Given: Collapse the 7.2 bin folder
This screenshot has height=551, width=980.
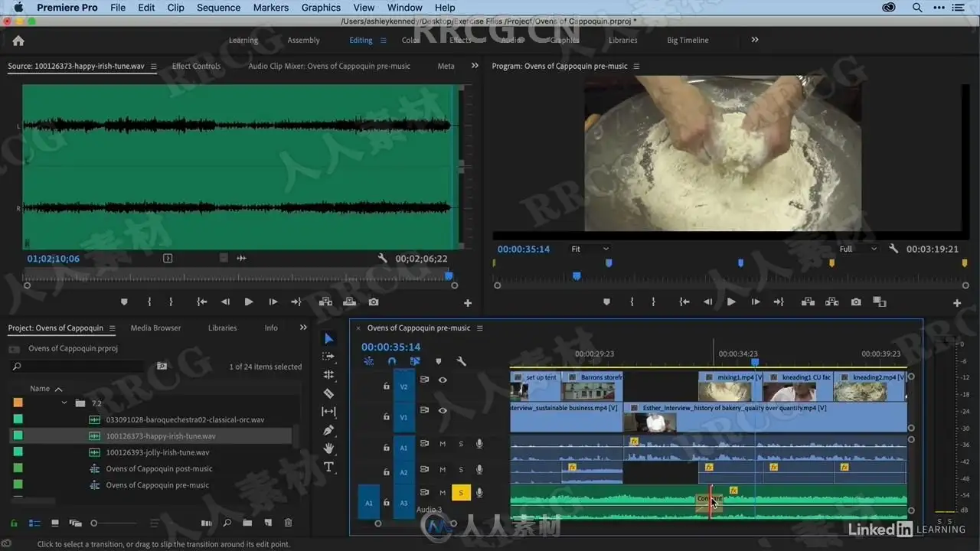Looking at the screenshot, I should coord(64,403).
